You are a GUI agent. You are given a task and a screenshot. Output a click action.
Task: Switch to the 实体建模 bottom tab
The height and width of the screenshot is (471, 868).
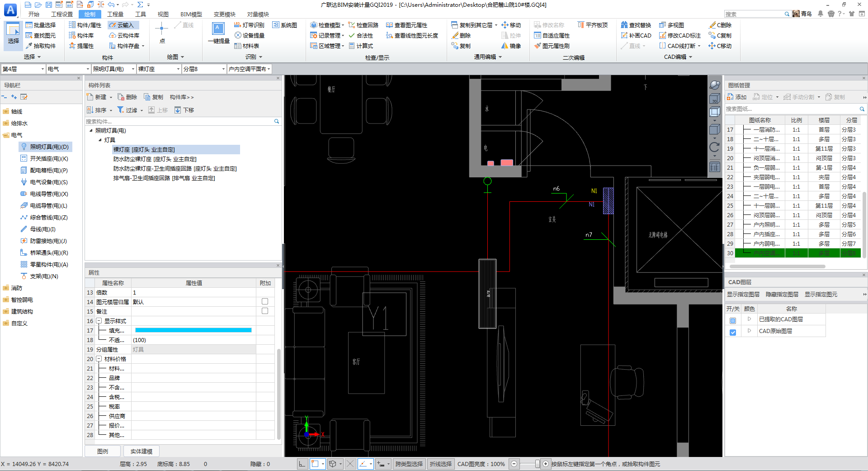141,451
